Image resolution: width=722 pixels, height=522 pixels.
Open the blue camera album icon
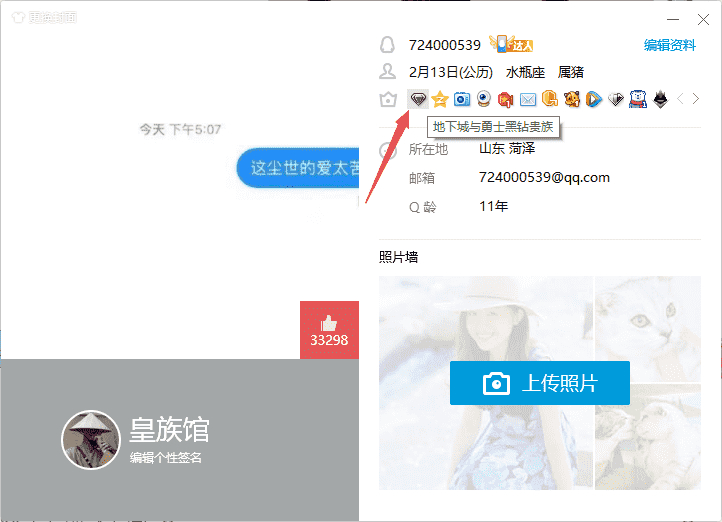(x=462, y=99)
